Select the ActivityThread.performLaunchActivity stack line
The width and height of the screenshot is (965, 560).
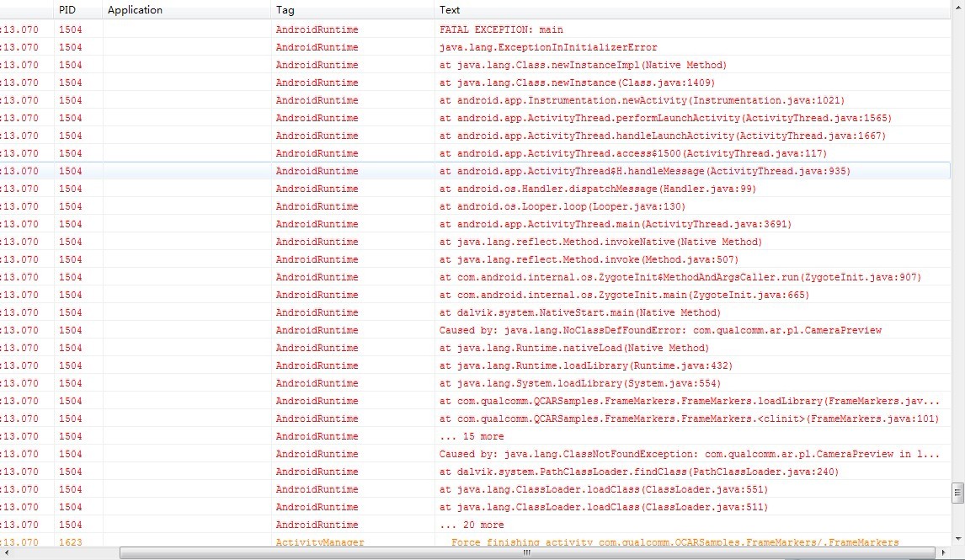(475, 118)
